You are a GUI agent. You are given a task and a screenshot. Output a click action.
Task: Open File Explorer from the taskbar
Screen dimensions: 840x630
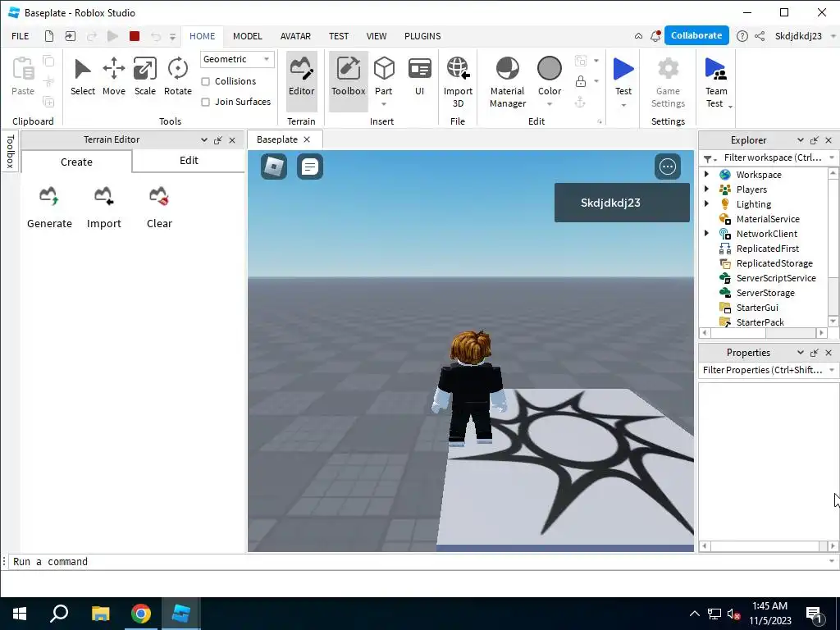pyautogui.click(x=100, y=614)
